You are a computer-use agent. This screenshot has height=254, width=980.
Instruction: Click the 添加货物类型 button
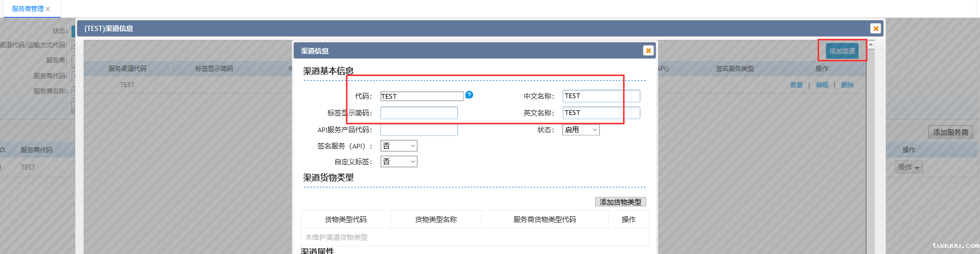[620, 202]
